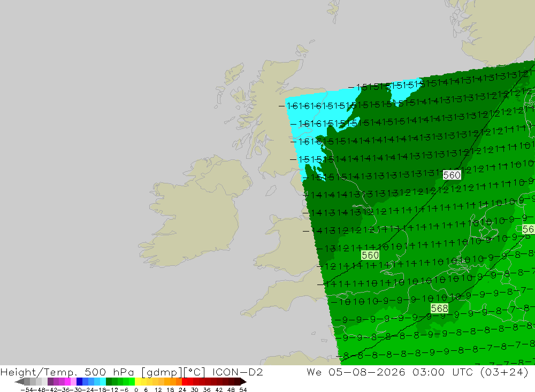The height and width of the screenshot is (392, 535).
Task: Click the green 560 contour label over England
Action: [370, 255]
